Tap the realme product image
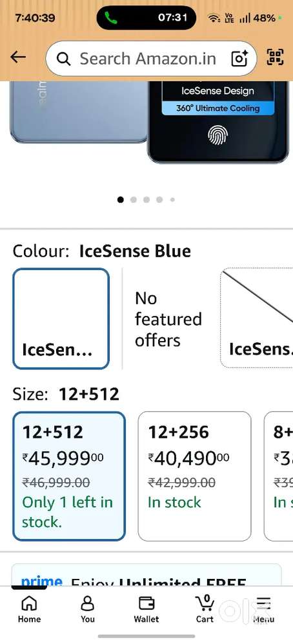 point(78,112)
